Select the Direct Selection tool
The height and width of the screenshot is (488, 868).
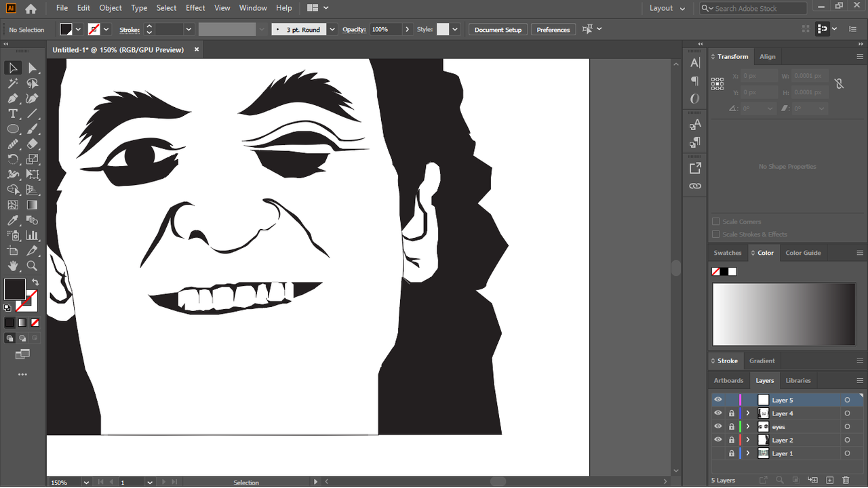(x=32, y=68)
